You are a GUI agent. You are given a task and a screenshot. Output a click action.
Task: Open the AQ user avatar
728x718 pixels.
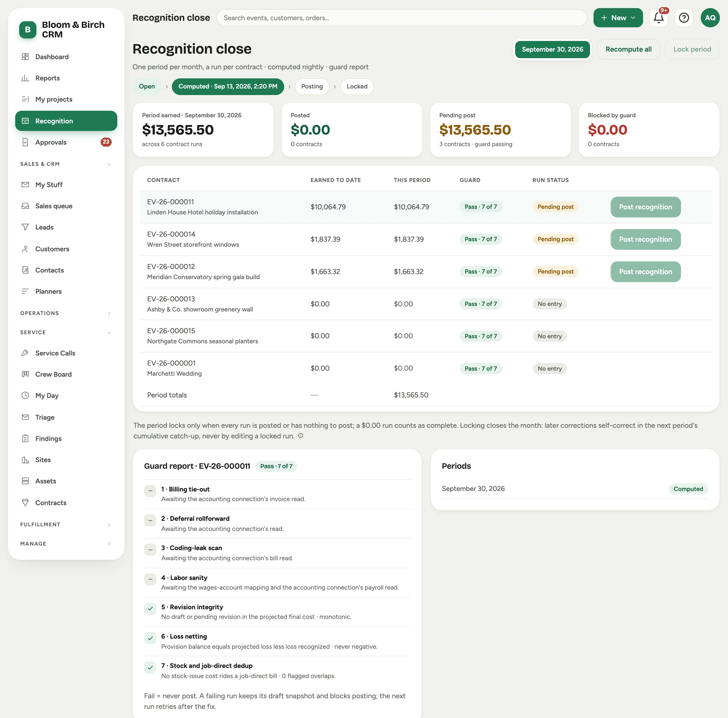[710, 18]
